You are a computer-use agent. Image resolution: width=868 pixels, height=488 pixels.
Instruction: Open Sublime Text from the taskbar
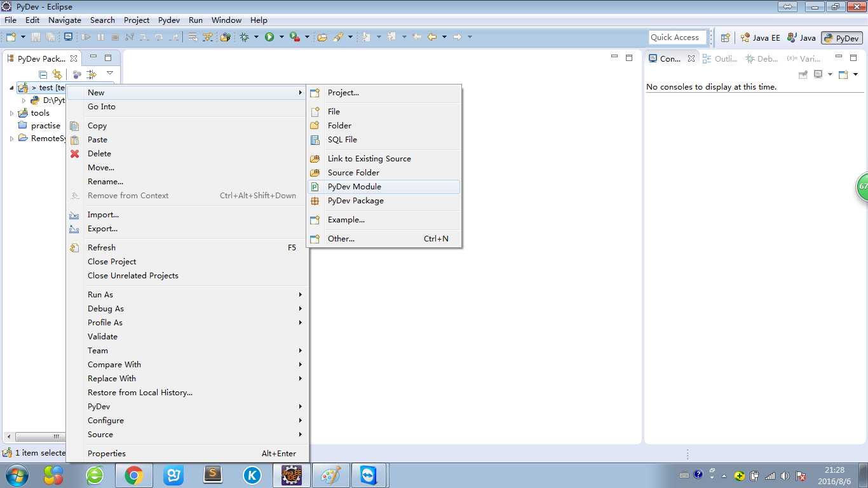[x=212, y=475]
